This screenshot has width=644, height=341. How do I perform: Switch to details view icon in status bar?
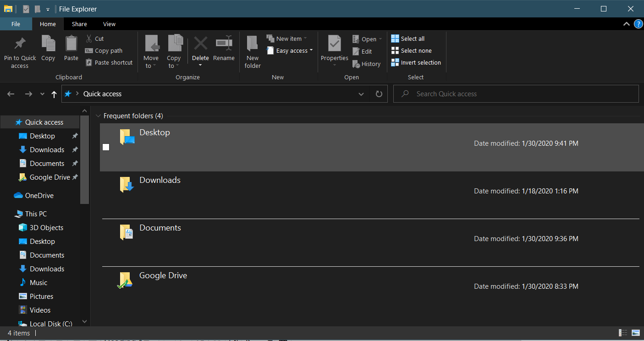click(623, 333)
